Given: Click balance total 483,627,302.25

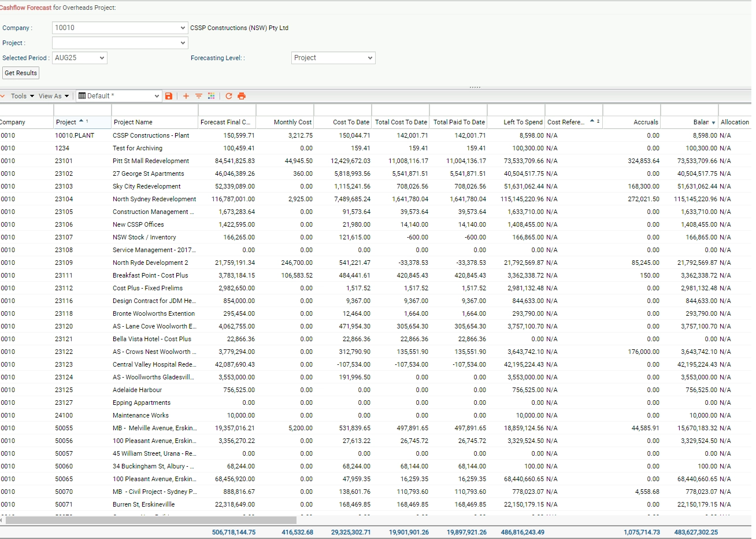Looking at the screenshot, I should point(696,532).
